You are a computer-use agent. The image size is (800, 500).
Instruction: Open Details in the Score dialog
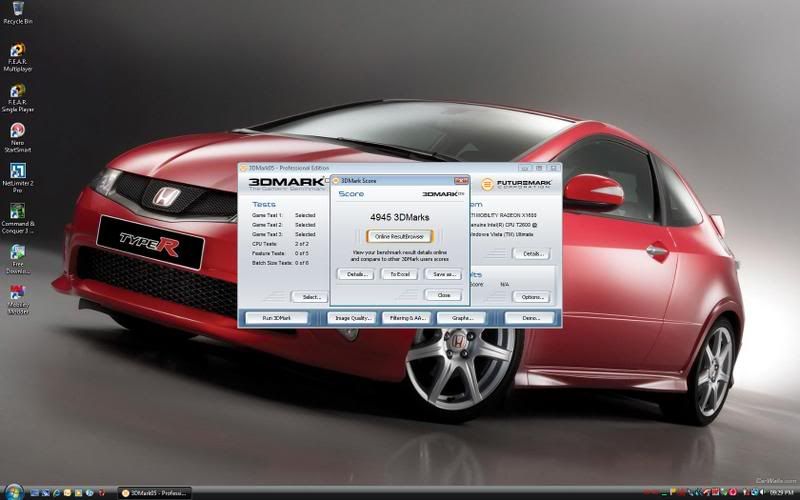[357, 274]
